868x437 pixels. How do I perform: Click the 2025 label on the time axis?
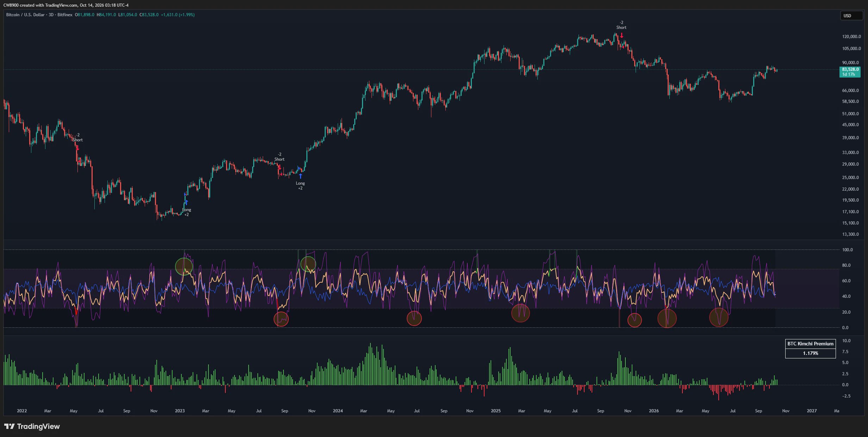click(x=495, y=411)
